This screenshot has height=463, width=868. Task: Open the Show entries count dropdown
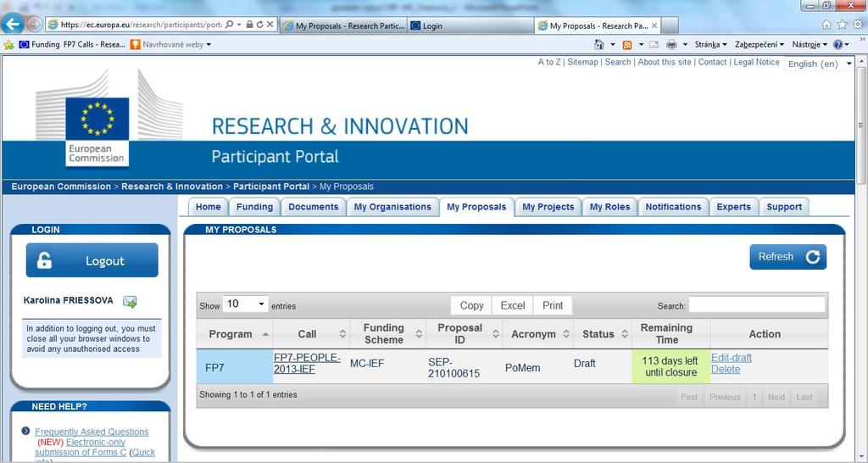point(246,304)
